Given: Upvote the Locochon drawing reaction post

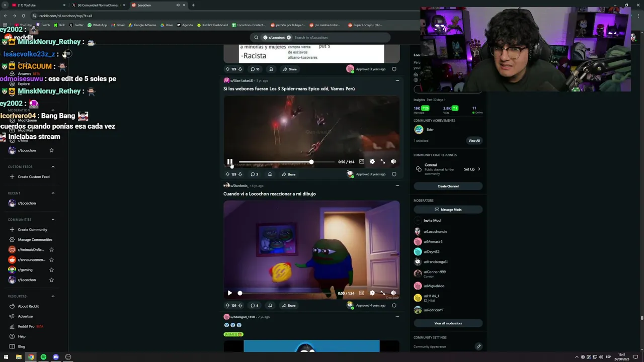Looking at the screenshot, I should [227, 306].
